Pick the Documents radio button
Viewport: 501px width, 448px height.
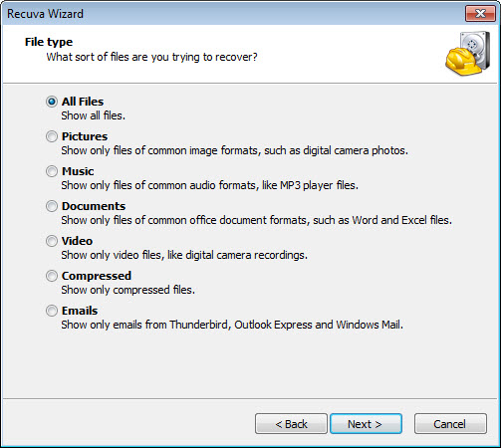point(52,206)
